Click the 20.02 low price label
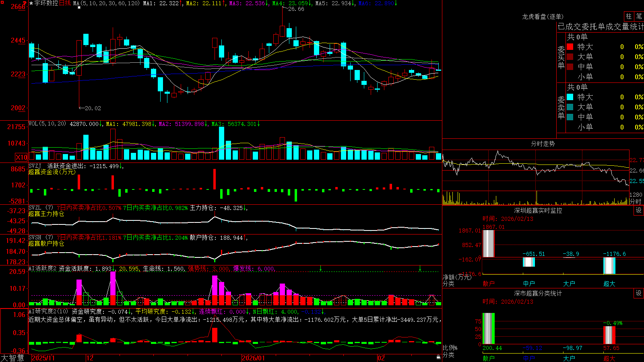The width and height of the screenshot is (644, 362). tap(93, 108)
